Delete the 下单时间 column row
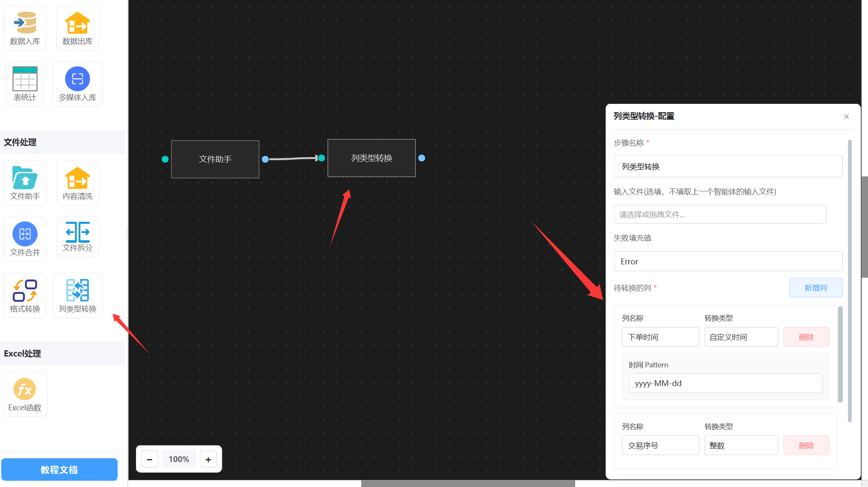This screenshot has height=487, width=868. (x=806, y=337)
